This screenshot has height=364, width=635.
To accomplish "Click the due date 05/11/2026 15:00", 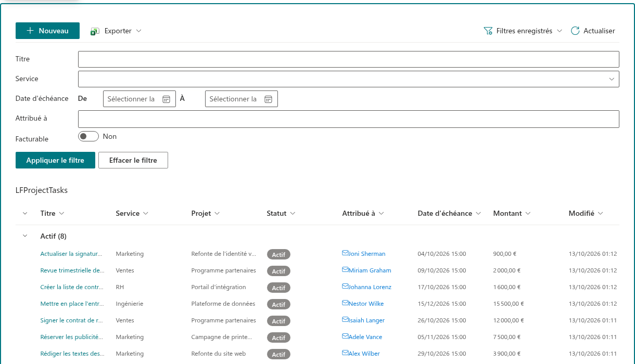I will click(442, 337).
